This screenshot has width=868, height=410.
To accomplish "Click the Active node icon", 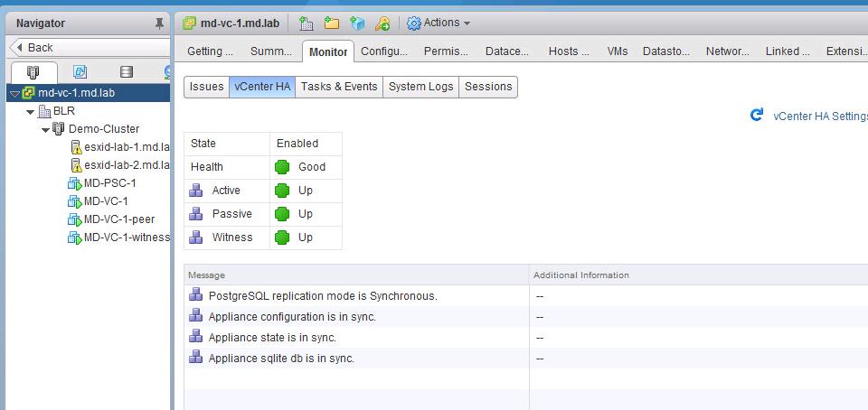I will [196, 191].
